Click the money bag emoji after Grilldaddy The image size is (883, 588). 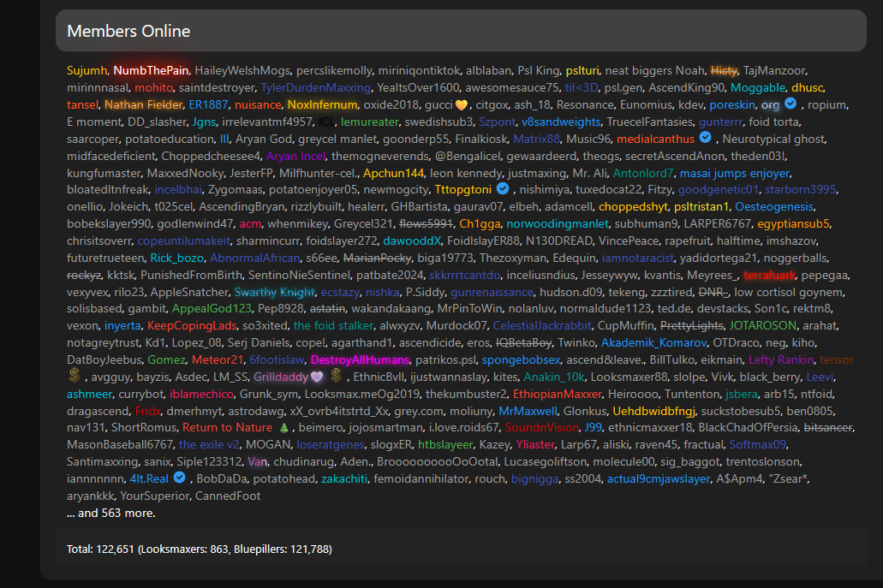tap(336, 377)
